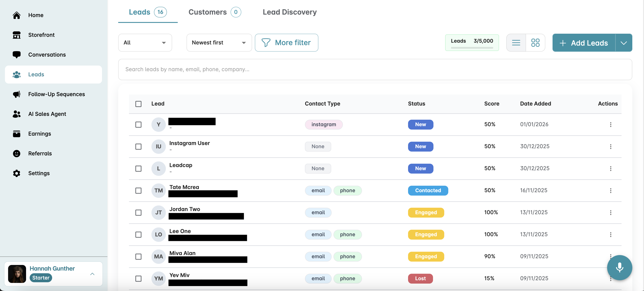
Task: Expand the Add Leads arrow menu
Action: click(x=624, y=43)
